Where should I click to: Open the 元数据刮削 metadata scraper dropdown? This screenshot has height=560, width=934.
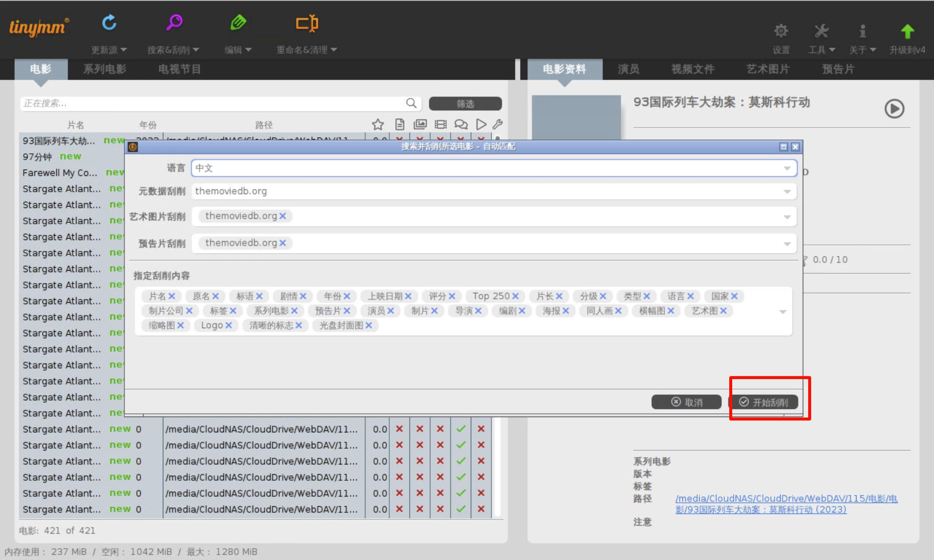[x=787, y=192]
